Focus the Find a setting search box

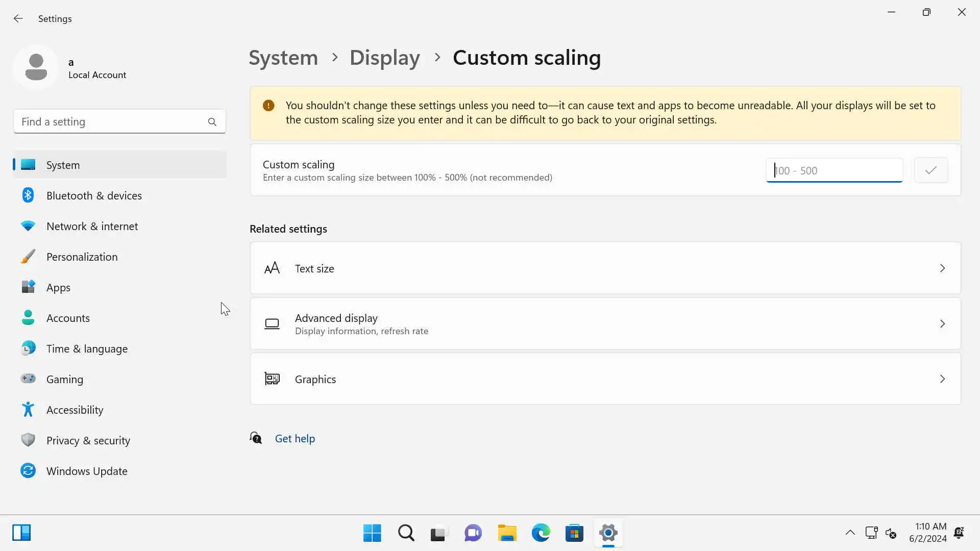point(112,122)
